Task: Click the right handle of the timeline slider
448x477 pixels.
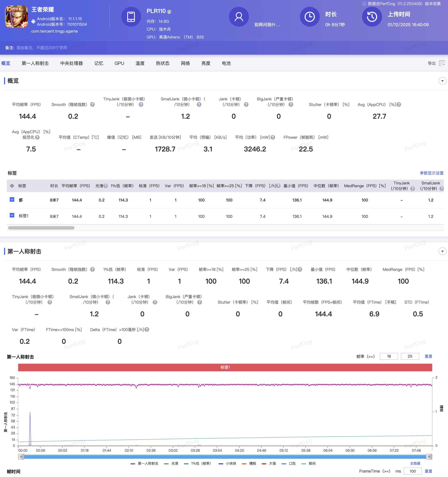Action: click(429, 456)
